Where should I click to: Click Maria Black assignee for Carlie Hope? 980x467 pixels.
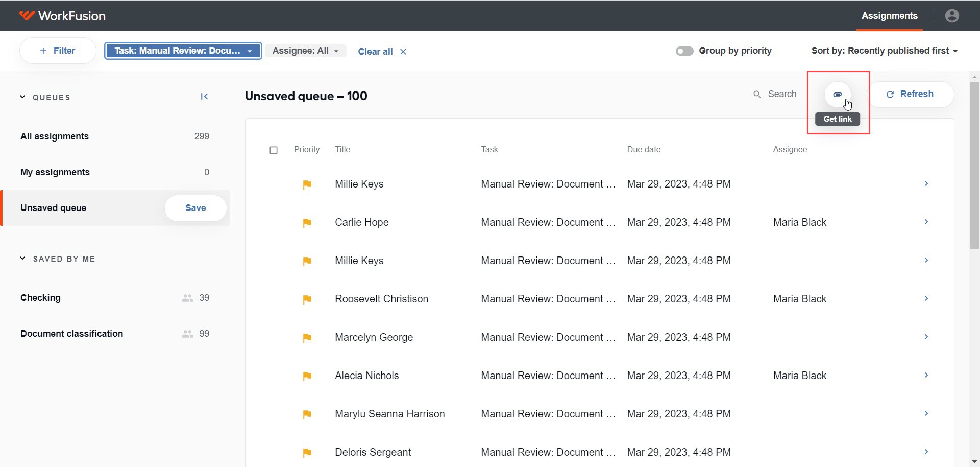click(799, 222)
